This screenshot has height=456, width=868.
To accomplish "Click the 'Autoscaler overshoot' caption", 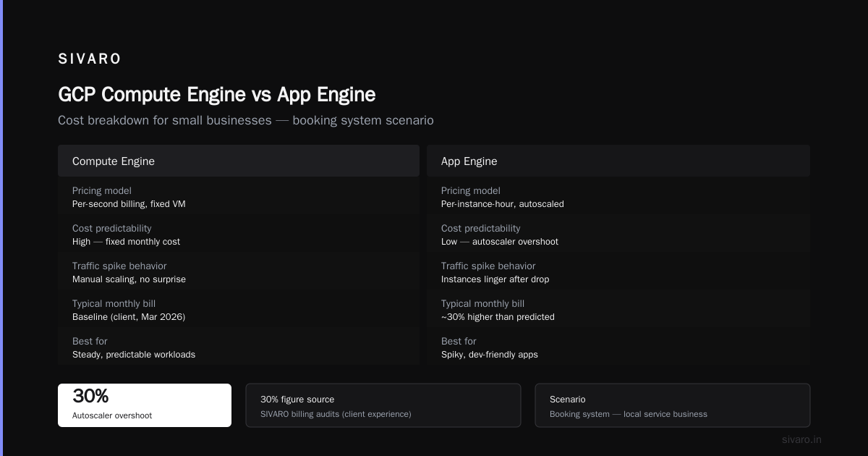I will [x=112, y=415].
